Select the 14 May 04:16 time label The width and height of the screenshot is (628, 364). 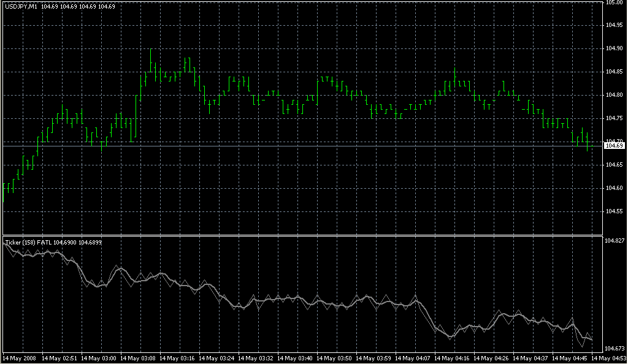tap(452, 358)
